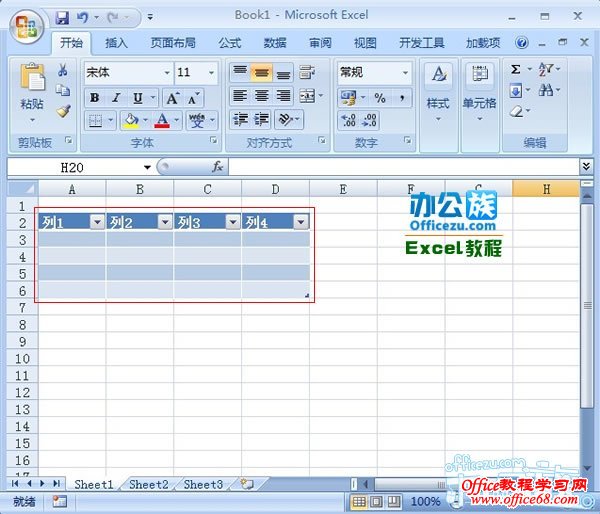The image size is (600, 514).
Task: Align text to top of cell
Action: (240, 72)
